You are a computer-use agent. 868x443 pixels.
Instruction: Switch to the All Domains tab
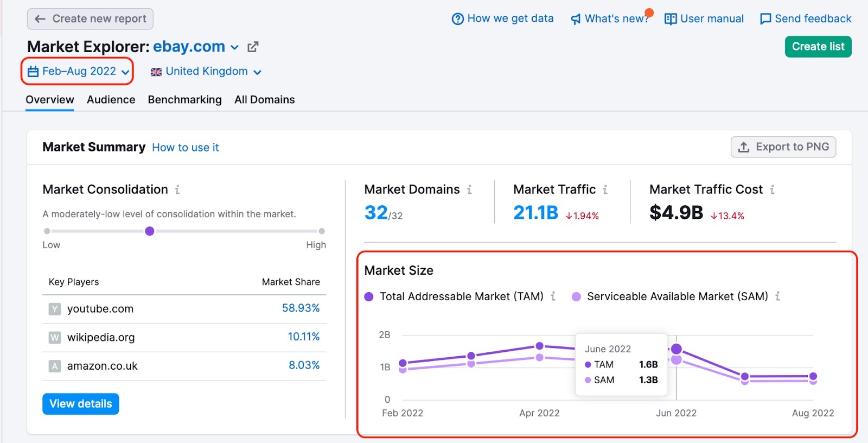265,100
